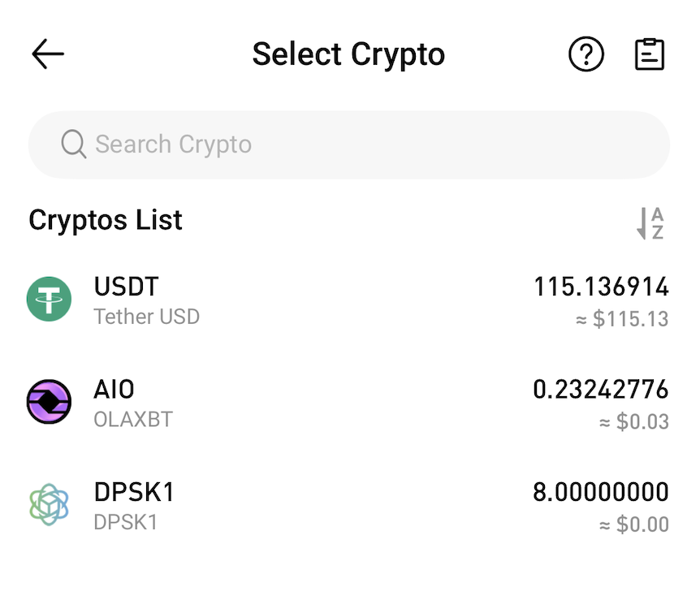700x604 pixels.
Task: Click the DPSK1 balance 8.00000000
Action: point(601,492)
